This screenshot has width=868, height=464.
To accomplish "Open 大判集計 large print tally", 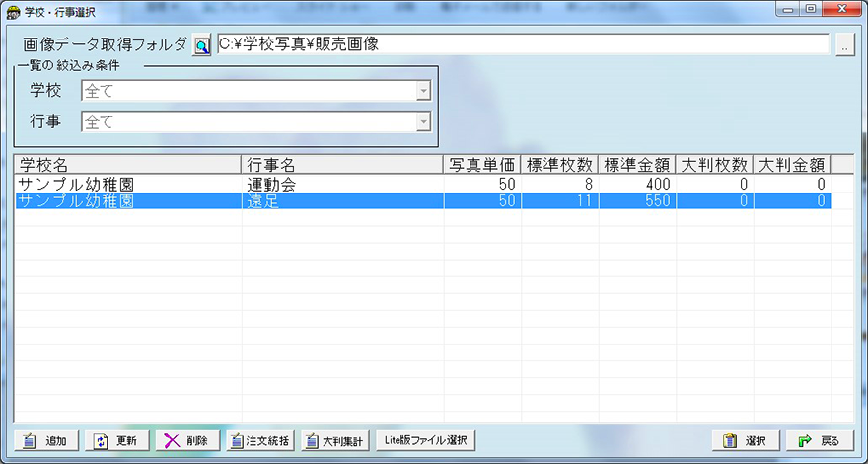I will (x=335, y=441).
